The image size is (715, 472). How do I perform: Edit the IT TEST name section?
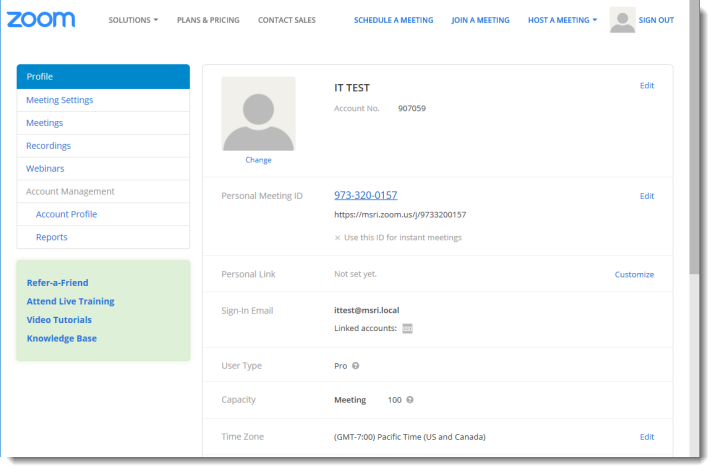pos(647,85)
